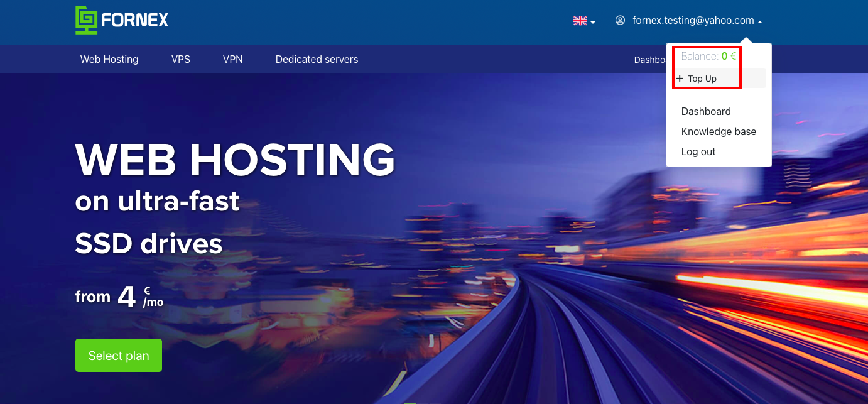Click the partially hidden Dashboard nav link
This screenshot has width=868, height=404.
(650, 60)
